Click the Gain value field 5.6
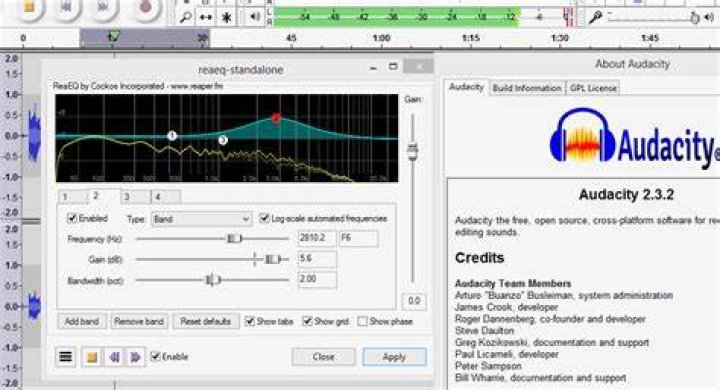The width and height of the screenshot is (720, 390). click(x=317, y=259)
